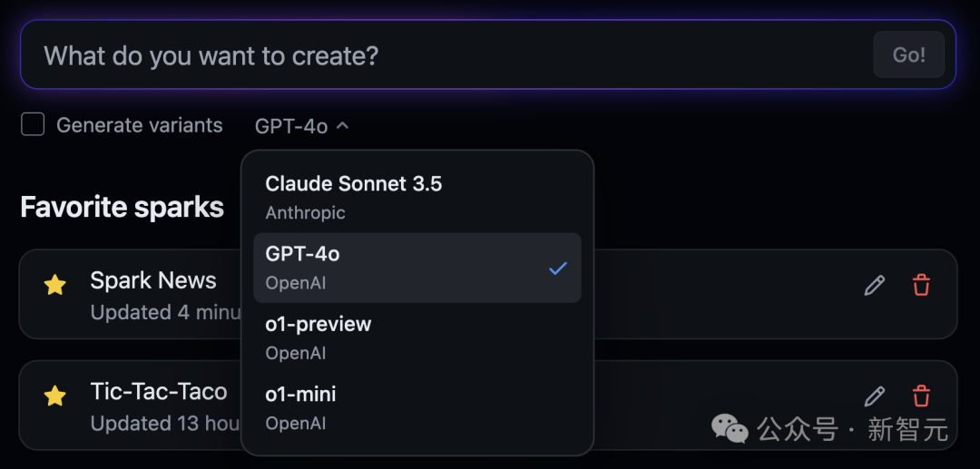Click the blue checkmark next to GPT-4o
The image size is (980, 469).
tap(557, 268)
